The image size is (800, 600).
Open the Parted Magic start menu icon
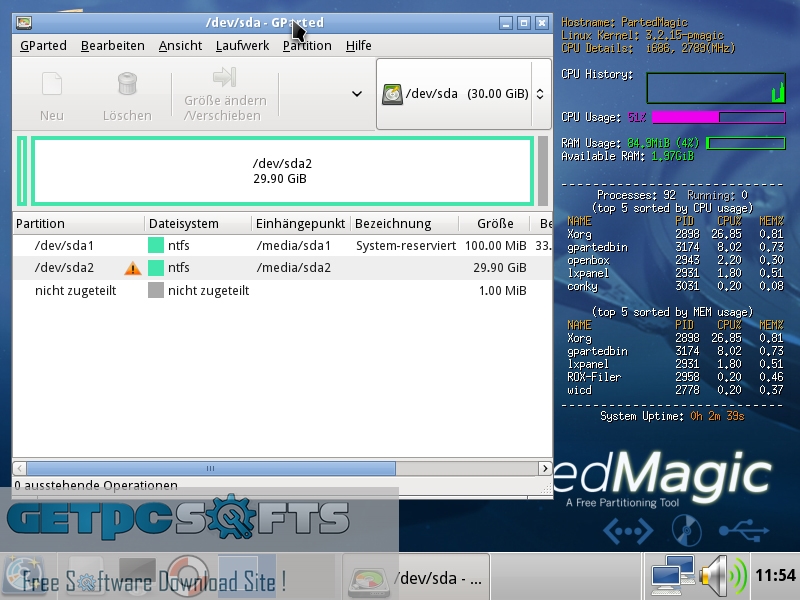(26, 577)
